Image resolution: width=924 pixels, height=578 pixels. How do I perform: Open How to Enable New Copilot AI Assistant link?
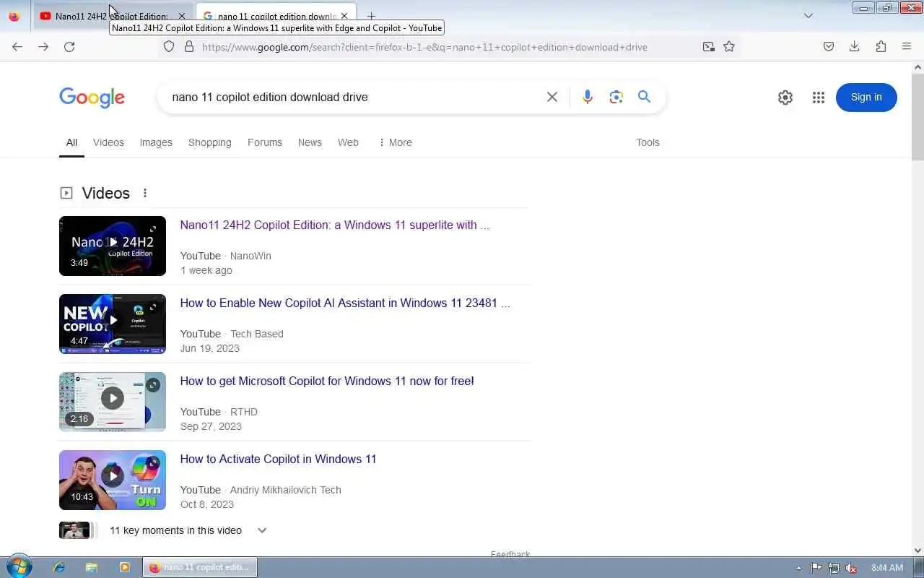(345, 303)
